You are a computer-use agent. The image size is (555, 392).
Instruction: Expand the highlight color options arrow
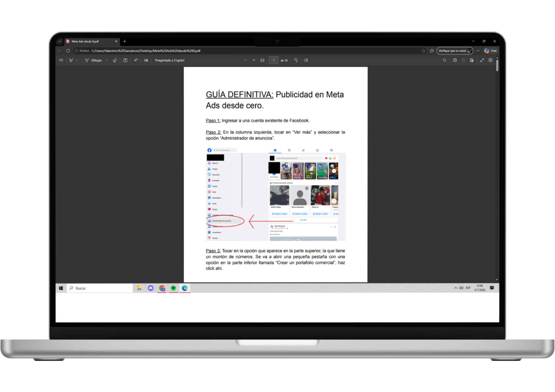coord(77,60)
